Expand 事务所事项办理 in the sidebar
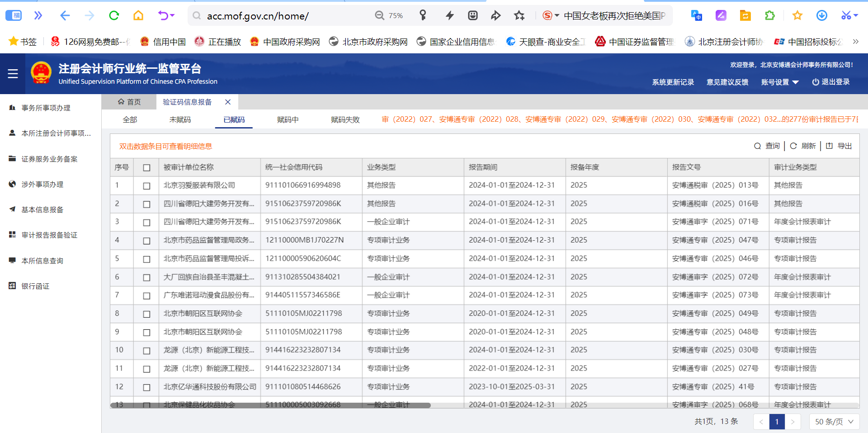 coord(46,108)
